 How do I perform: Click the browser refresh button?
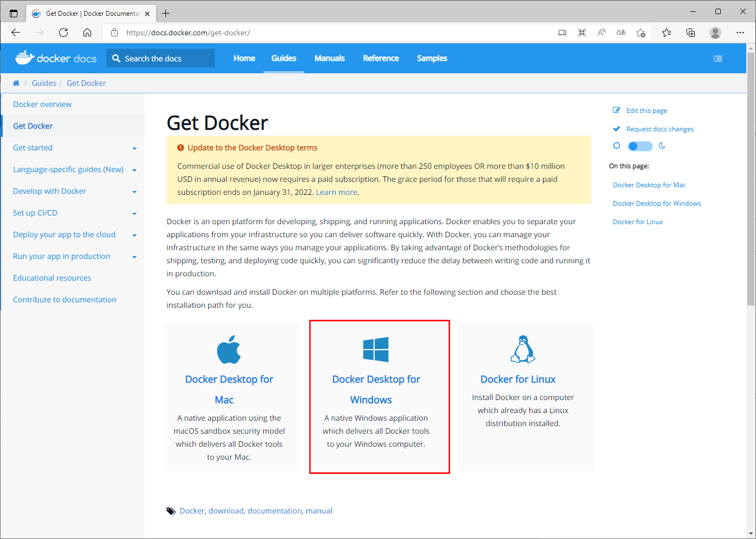(x=63, y=33)
